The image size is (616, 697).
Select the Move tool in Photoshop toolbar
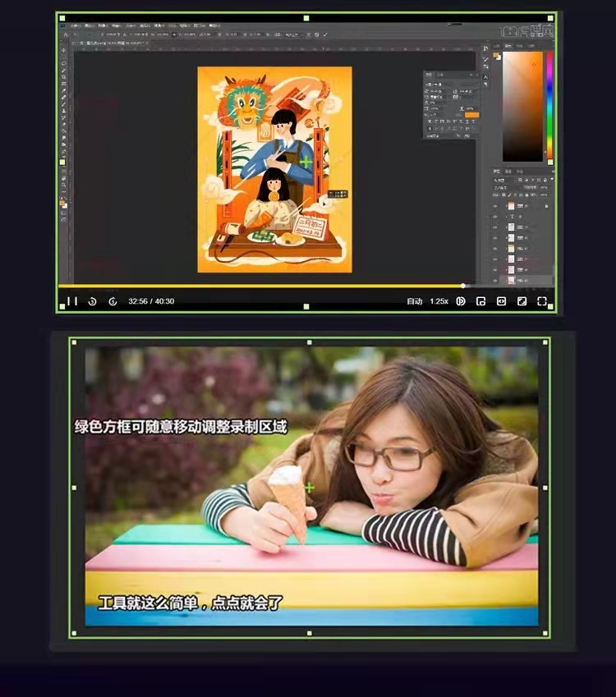(63, 51)
